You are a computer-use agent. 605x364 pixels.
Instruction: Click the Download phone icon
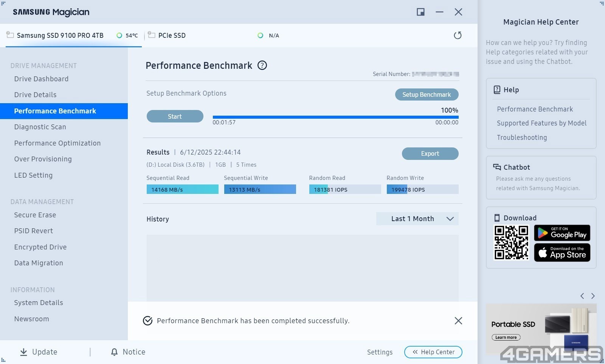497,218
